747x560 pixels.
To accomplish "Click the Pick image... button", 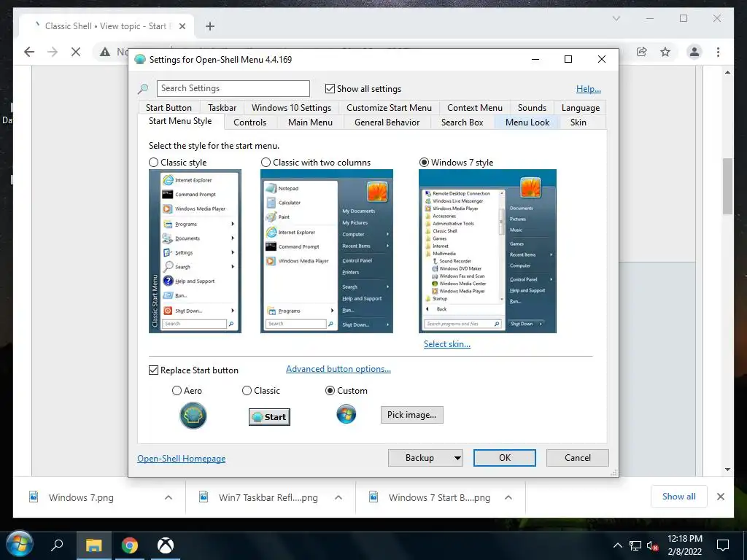I will coord(411,415).
